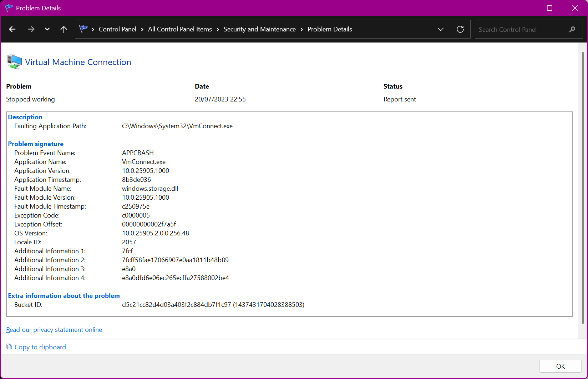Click the Locale ID value 2057

[129, 242]
